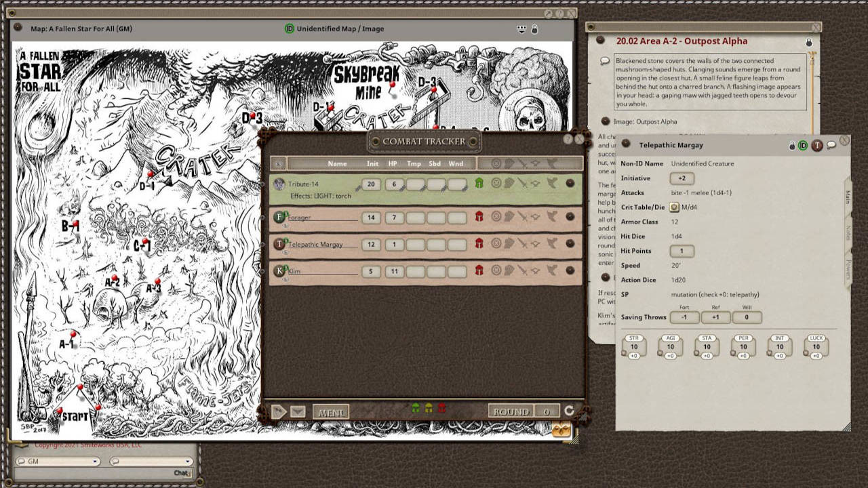Screen dimensions: 868x488
Task: Click the ROUND counter number field
Action: pos(546,411)
